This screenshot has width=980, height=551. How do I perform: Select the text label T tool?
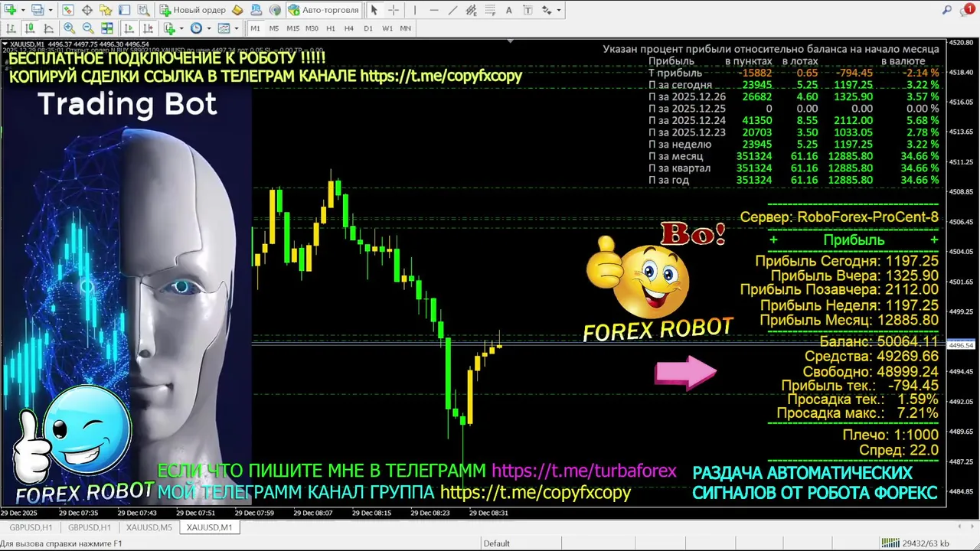[x=528, y=10]
